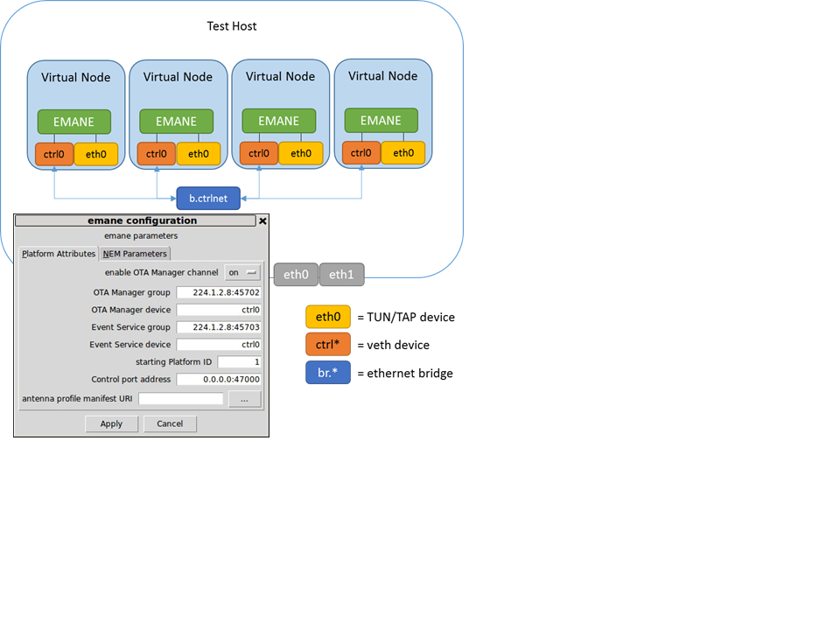Click the Event Service group field

(219, 327)
